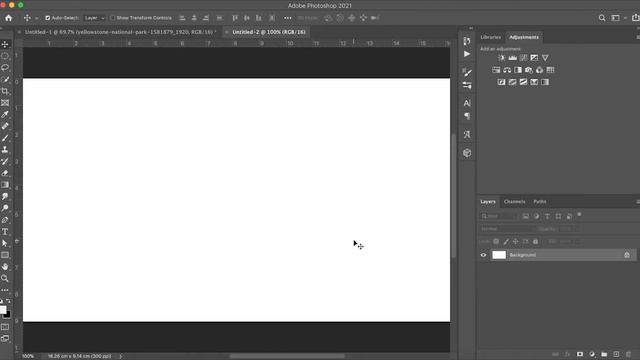Image resolution: width=640 pixels, height=360 pixels.
Task: Open the Actions panel play icon
Action: [x=467, y=54]
